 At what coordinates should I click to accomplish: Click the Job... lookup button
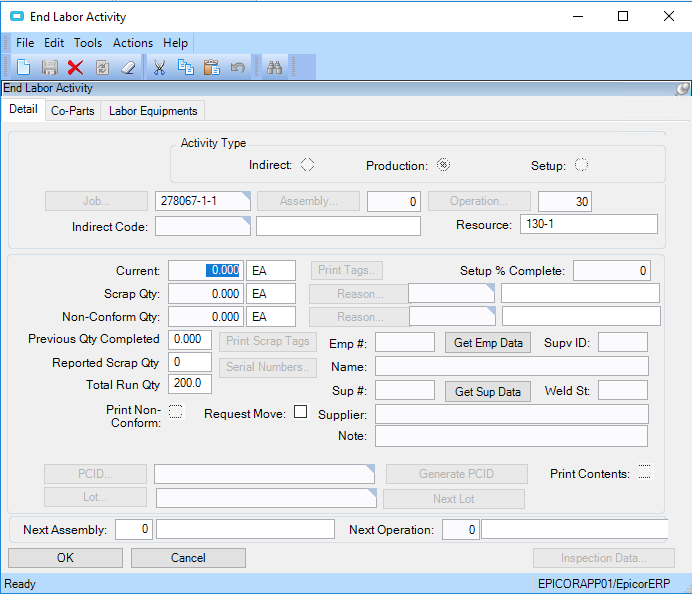coord(96,201)
